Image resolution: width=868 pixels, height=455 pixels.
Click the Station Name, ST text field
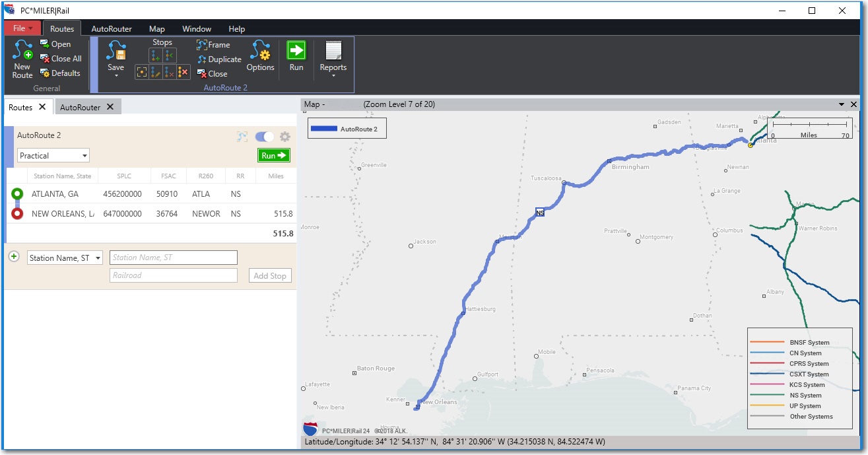pos(174,258)
